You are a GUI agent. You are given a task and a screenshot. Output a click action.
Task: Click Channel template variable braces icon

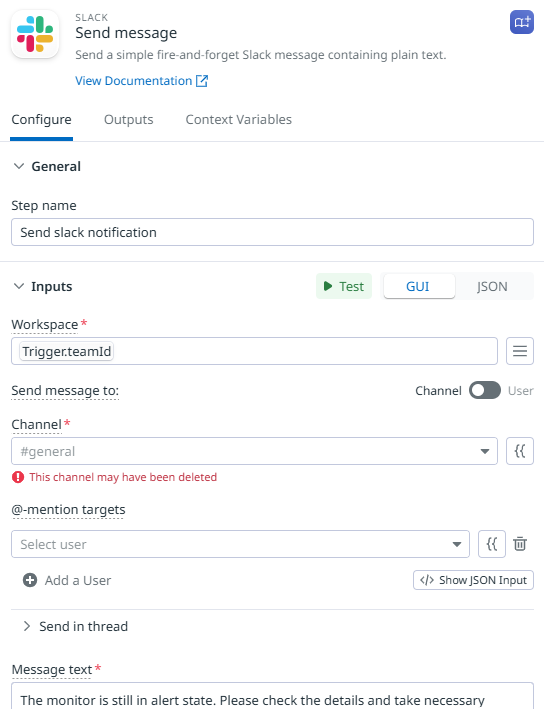520,451
